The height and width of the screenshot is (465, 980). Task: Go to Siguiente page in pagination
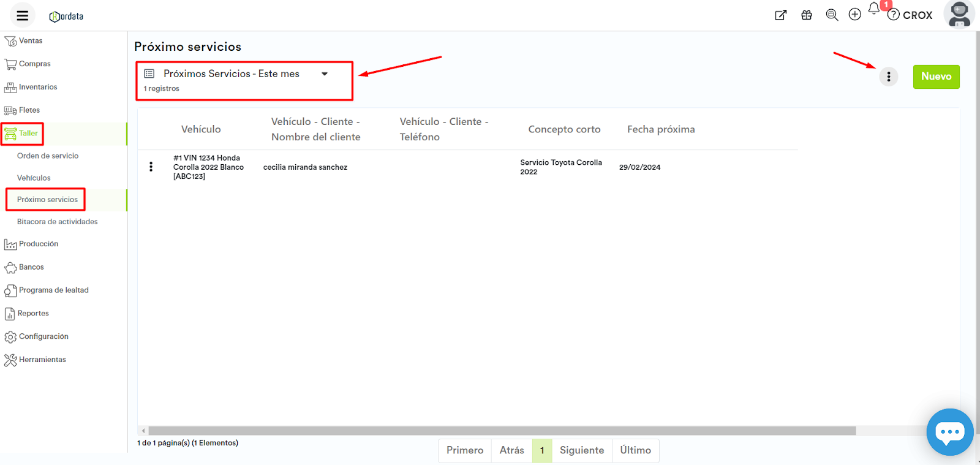pyautogui.click(x=581, y=450)
